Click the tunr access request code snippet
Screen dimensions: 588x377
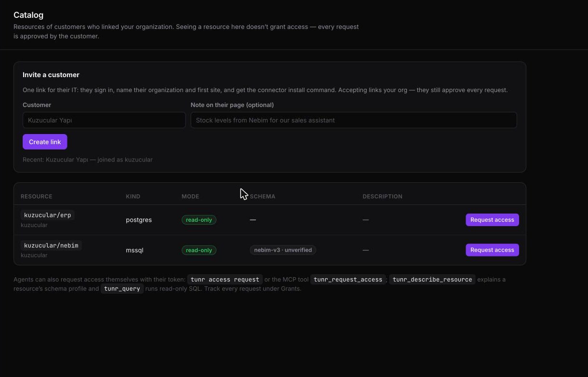click(x=225, y=280)
